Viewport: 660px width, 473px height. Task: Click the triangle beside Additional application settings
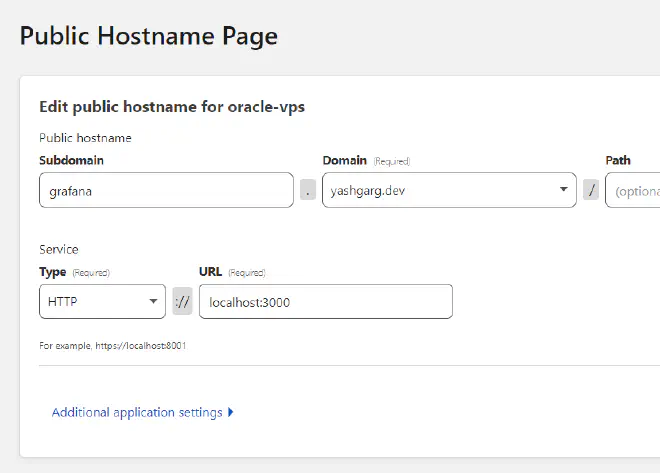point(231,412)
